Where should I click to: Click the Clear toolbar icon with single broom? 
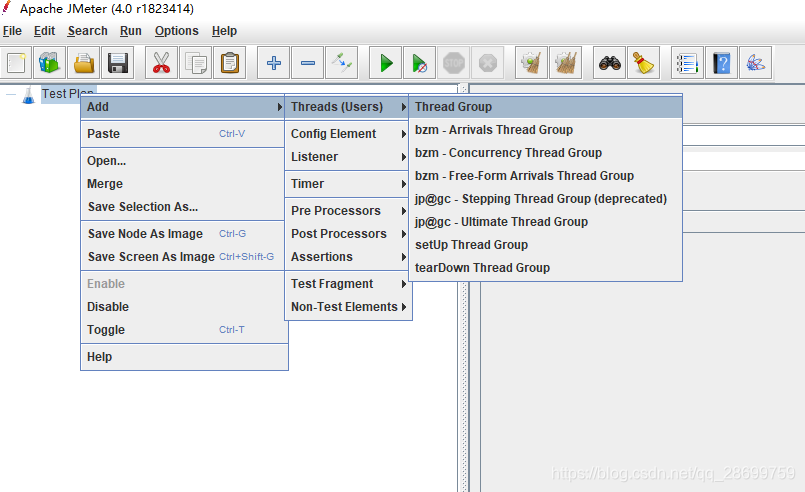coord(531,63)
